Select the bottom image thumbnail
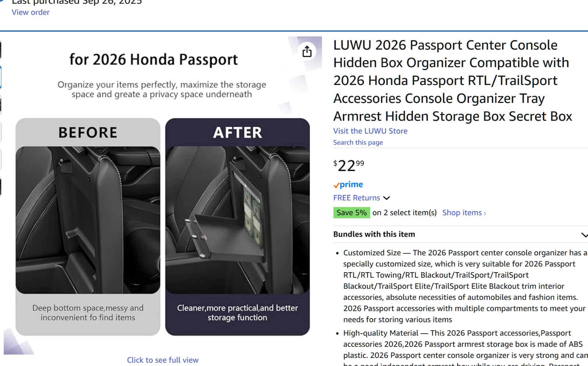 1,186
